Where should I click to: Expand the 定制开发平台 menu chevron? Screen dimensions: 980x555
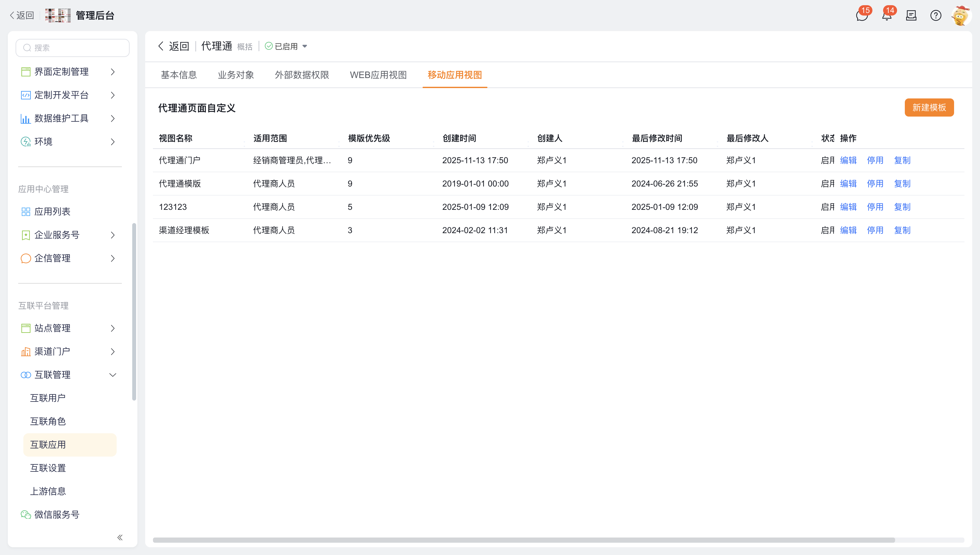(x=113, y=95)
